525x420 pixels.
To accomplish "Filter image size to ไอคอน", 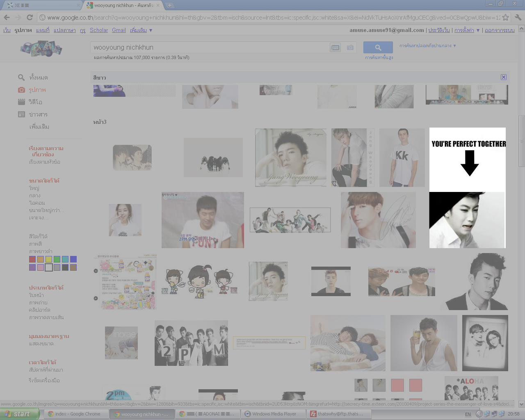I will pyautogui.click(x=37, y=203).
